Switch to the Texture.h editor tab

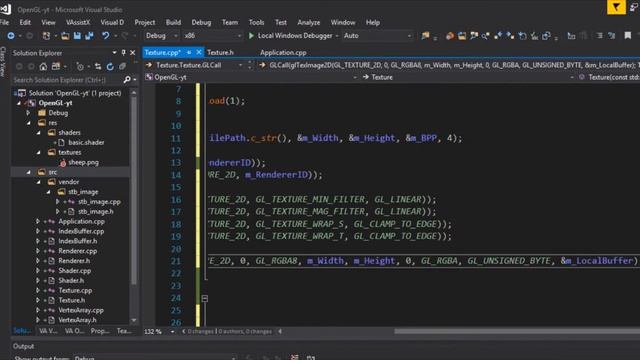(x=220, y=53)
